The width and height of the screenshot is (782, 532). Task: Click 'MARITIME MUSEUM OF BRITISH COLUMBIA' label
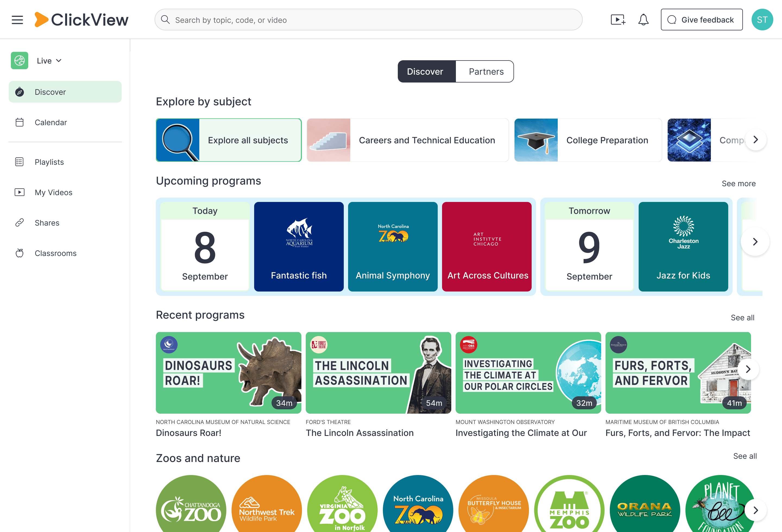(662, 422)
